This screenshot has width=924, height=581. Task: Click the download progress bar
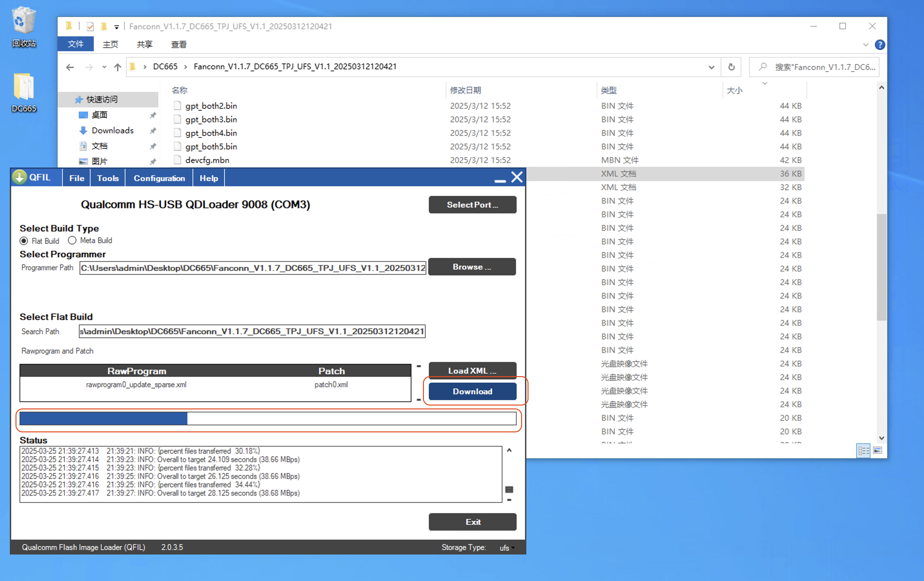click(x=267, y=418)
